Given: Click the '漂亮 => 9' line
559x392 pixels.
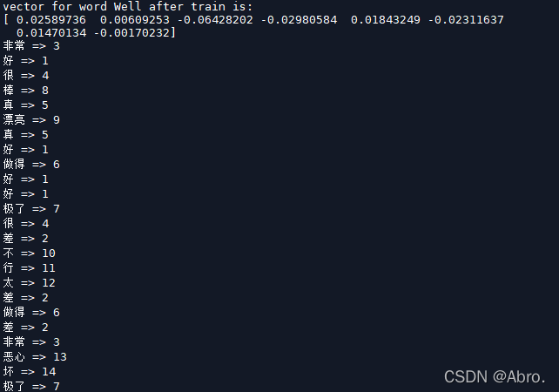Looking at the screenshot, I should click(x=31, y=120).
